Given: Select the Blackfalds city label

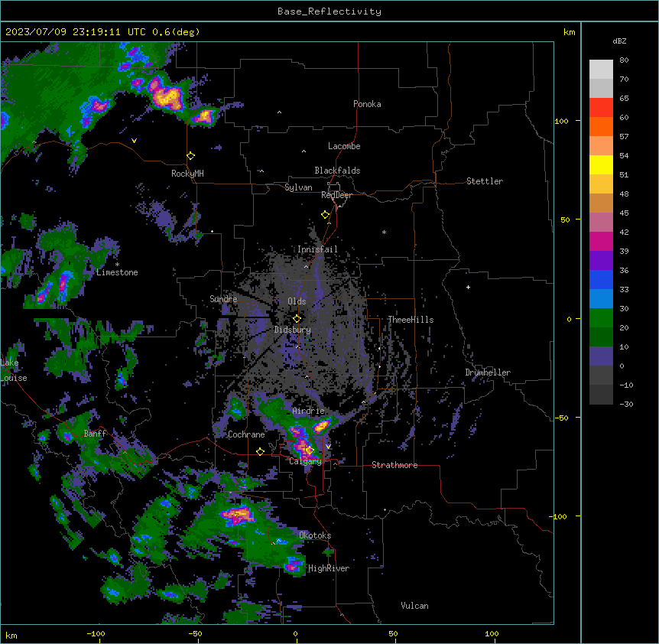Looking at the screenshot, I should coord(337,171).
